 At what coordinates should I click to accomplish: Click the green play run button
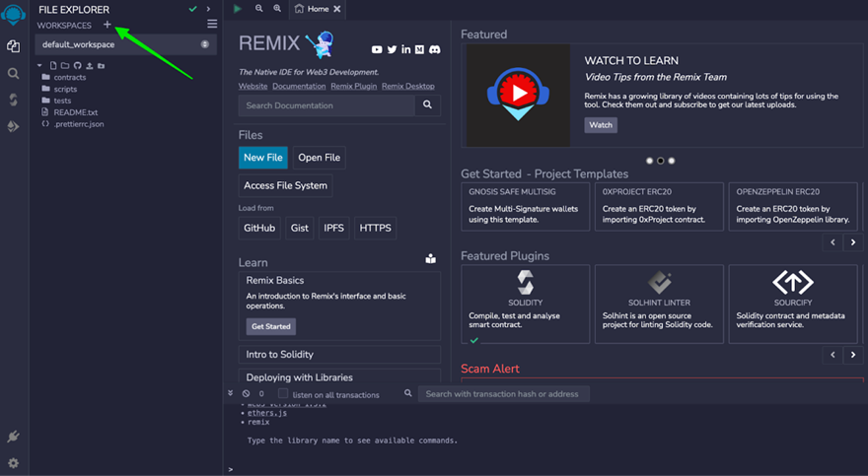(238, 8)
